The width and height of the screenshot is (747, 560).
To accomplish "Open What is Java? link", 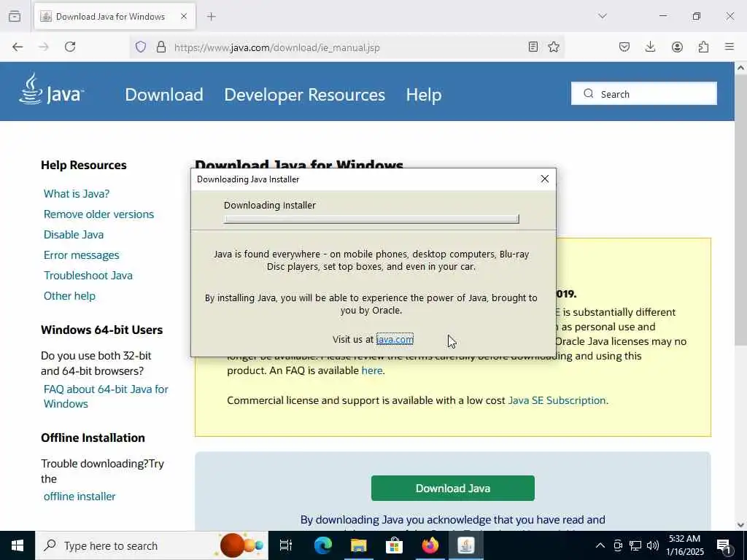I will (77, 194).
